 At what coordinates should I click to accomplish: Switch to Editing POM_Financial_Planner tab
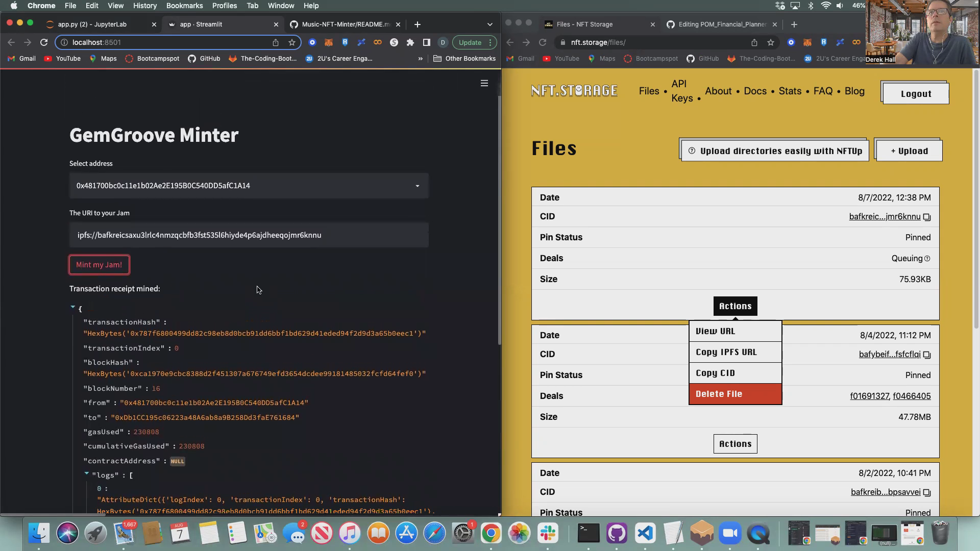point(722,24)
